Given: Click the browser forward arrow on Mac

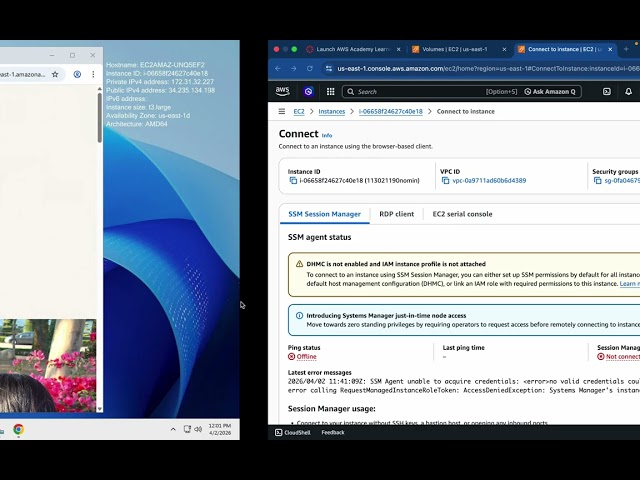Looking at the screenshot, I should click(293, 69).
